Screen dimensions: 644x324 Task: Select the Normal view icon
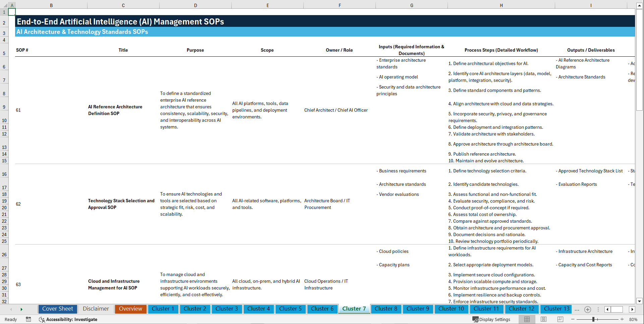coord(526,319)
